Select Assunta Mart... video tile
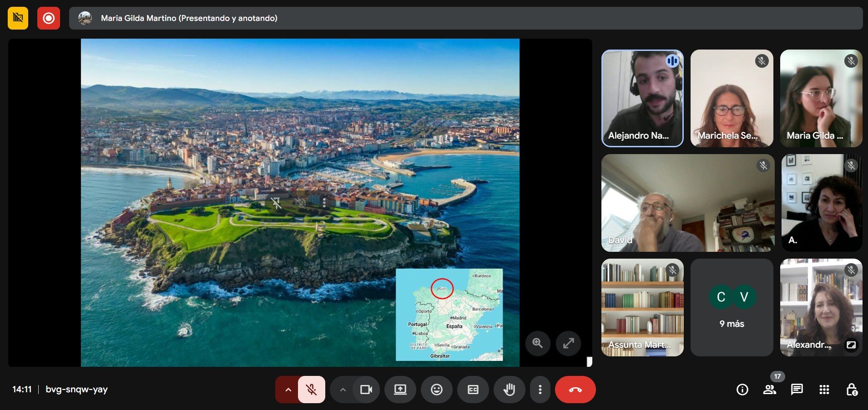 pyautogui.click(x=642, y=307)
